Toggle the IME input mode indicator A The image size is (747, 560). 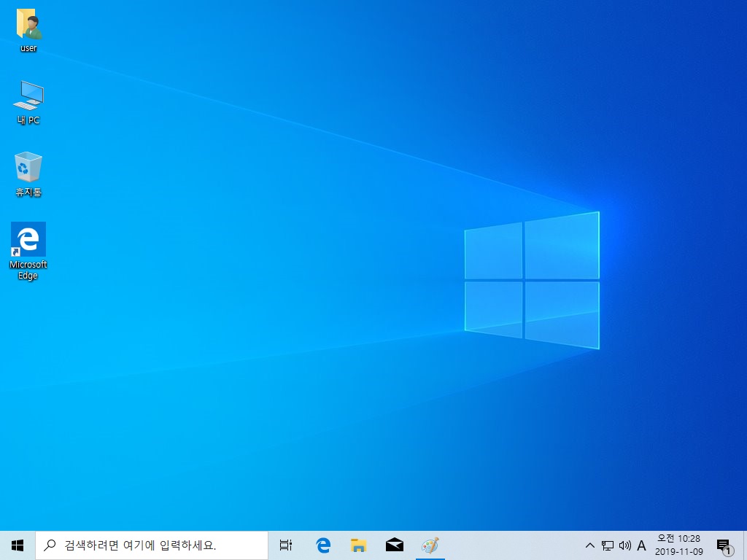[x=641, y=545]
